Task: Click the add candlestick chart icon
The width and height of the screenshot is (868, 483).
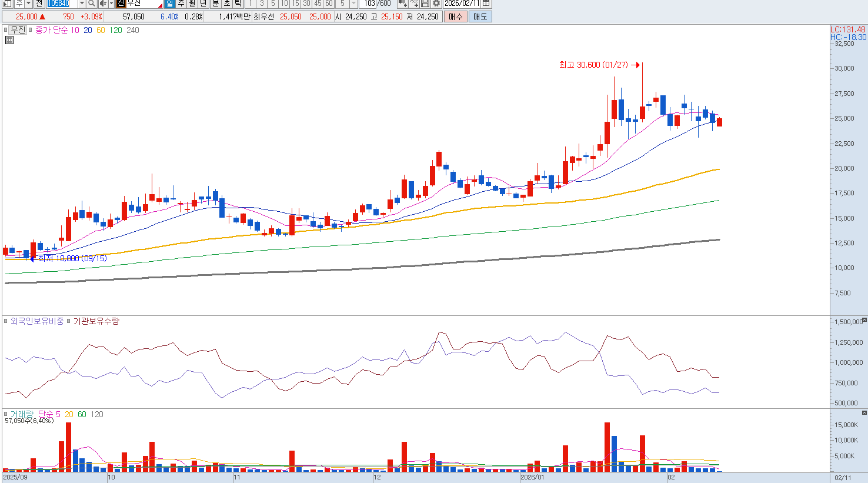Action: coord(403,4)
